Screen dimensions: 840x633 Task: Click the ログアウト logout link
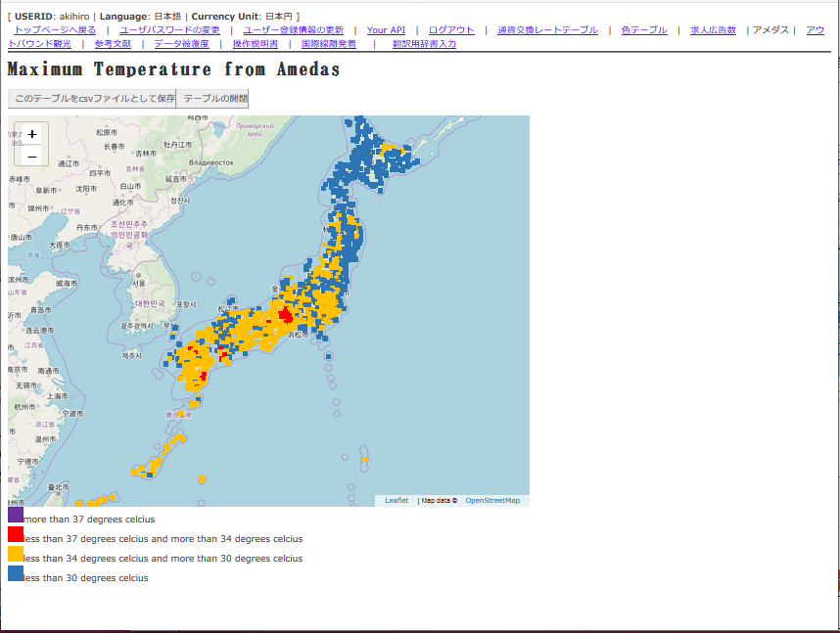pos(451,30)
